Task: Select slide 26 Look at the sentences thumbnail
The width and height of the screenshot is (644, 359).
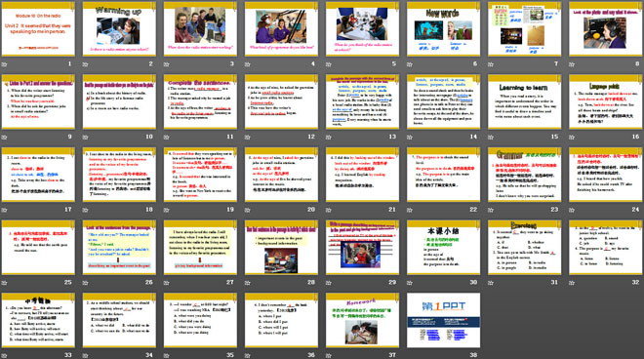Action: point(119,247)
